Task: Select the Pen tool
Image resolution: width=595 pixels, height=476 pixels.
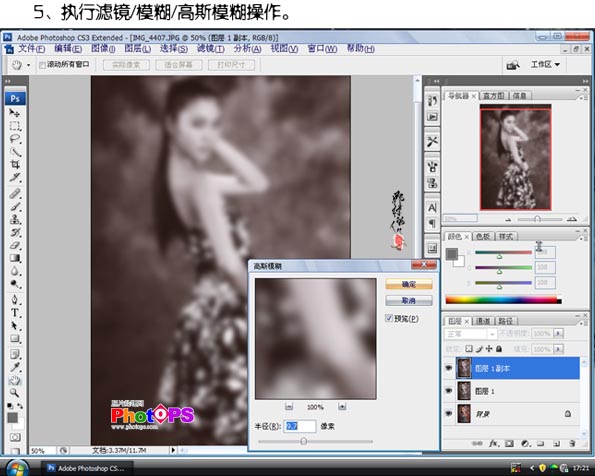Action: [x=15, y=299]
